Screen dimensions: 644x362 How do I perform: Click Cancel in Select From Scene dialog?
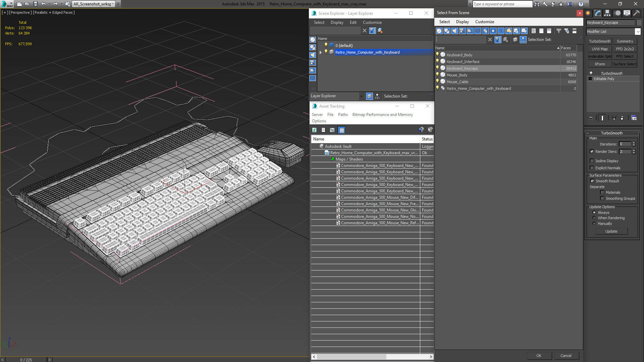[566, 356]
